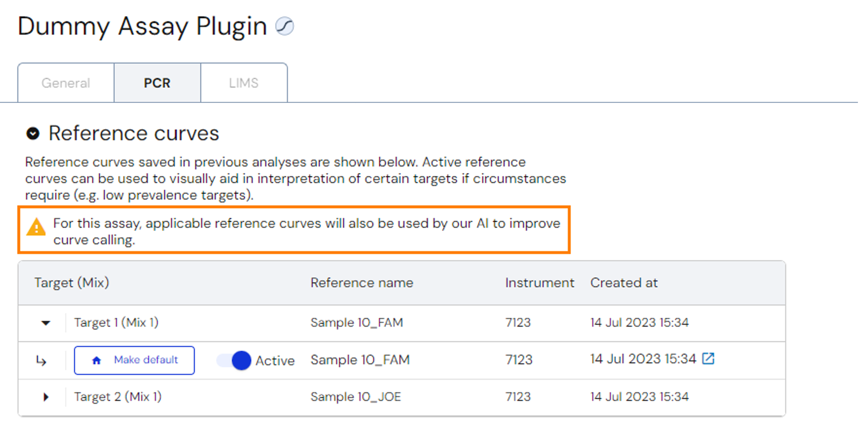Click the Reference curves heading text
Image resolution: width=868 pixels, height=425 pixels.
[134, 133]
